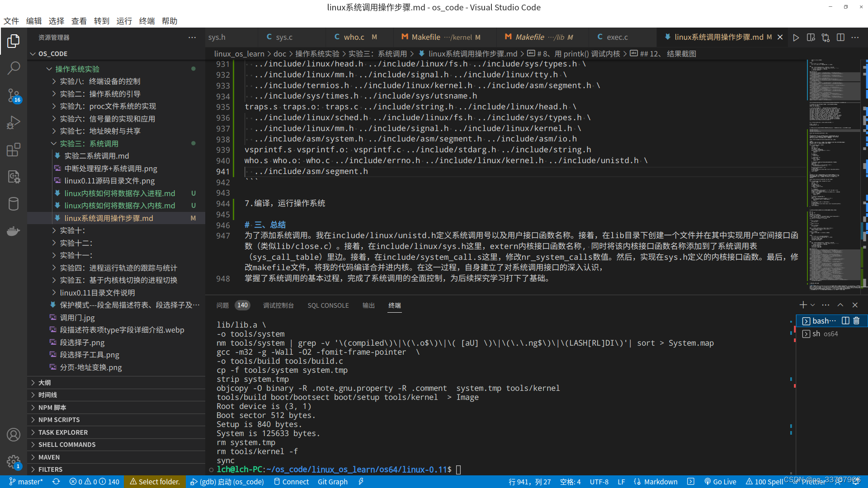Screen dimensions: 868x488
Task: Toggle panel maximize chevron in terminal panel
Action: pos(840,305)
